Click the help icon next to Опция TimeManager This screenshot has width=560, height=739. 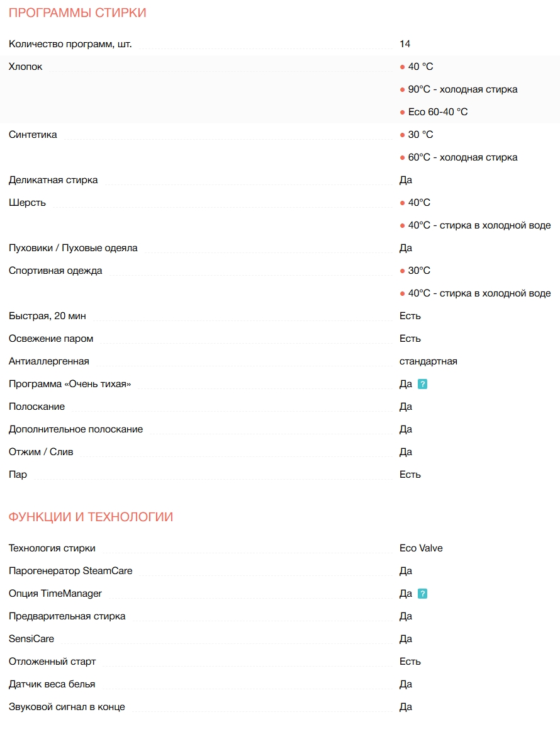(x=423, y=594)
